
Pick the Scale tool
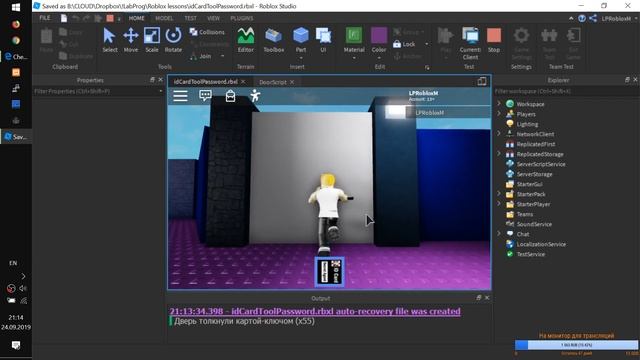(152, 40)
